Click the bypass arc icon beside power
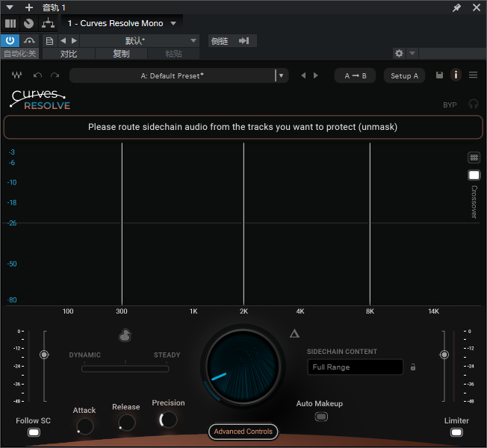The width and height of the screenshot is (487, 448). pos(29,40)
